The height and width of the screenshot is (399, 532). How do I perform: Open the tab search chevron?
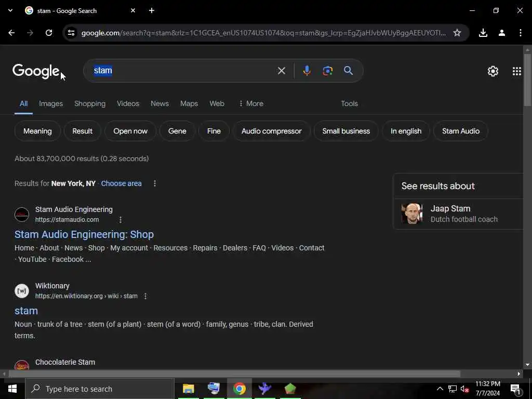coord(10,10)
